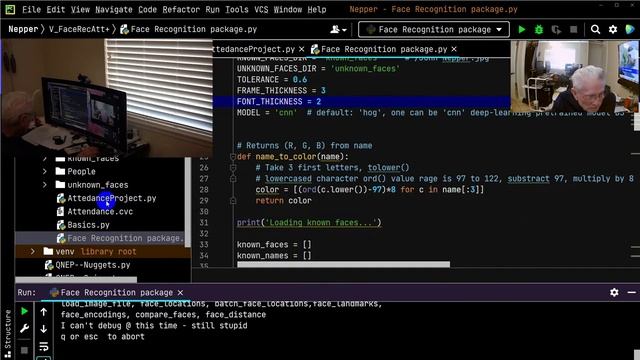Open the Refactor menu
This screenshot has width=640, height=360.
click(x=181, y=9)
